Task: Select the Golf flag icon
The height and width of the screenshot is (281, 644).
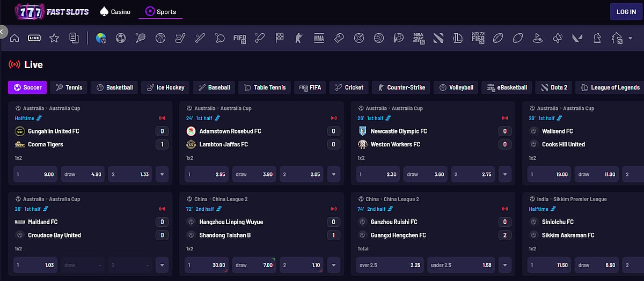Action: coord(538,38)
